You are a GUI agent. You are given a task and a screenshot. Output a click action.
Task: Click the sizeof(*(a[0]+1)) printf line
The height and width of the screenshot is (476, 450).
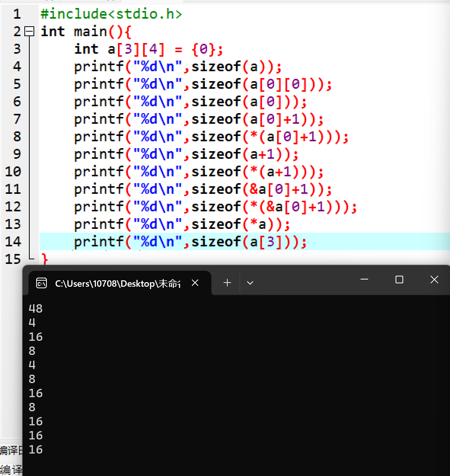pyautogui.click(x=211, y=137)
